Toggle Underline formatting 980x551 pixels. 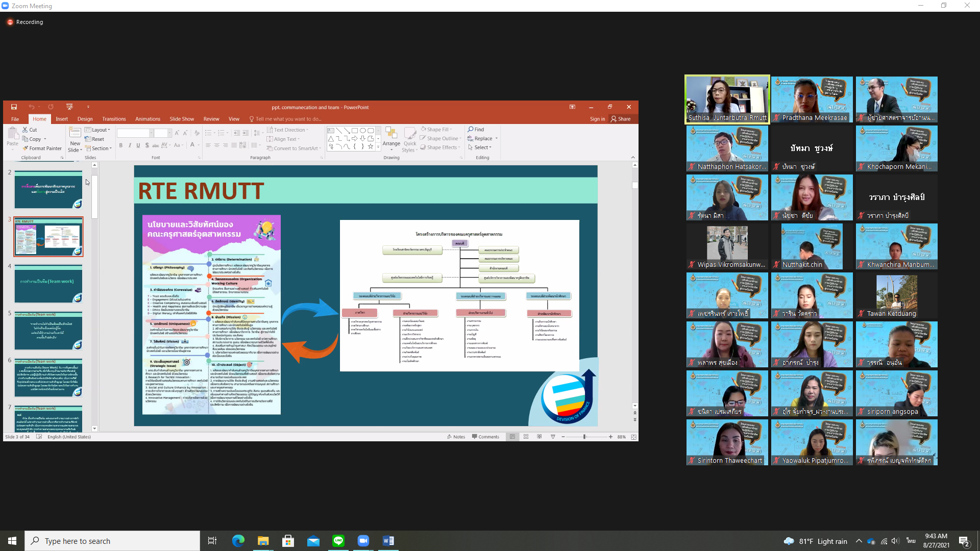[138, 145]
